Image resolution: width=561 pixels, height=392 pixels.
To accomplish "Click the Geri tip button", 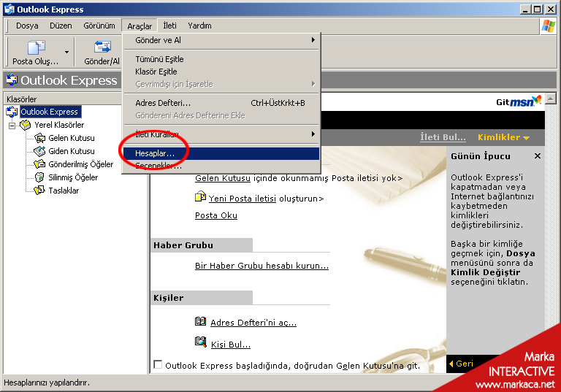I will [x=462, y=364].
